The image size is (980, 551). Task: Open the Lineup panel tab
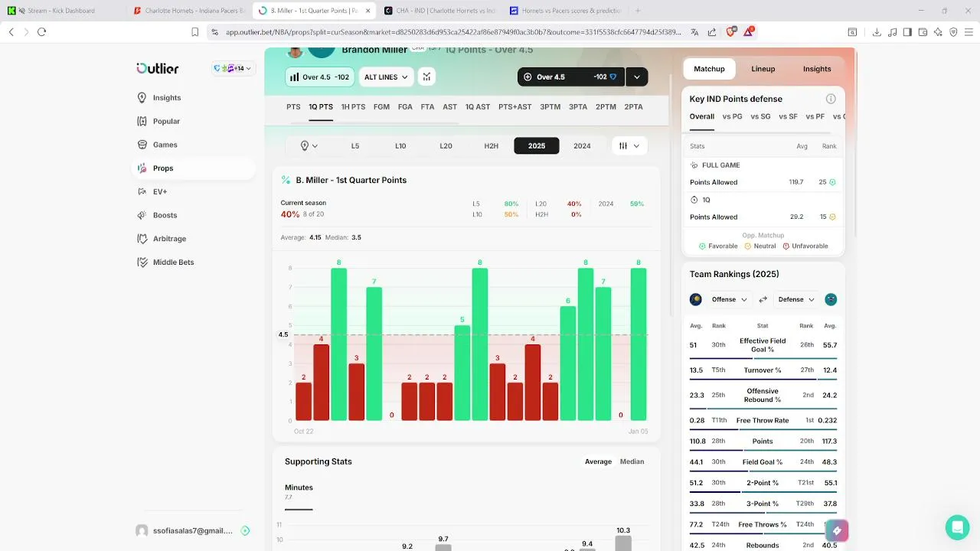(763, 69)
